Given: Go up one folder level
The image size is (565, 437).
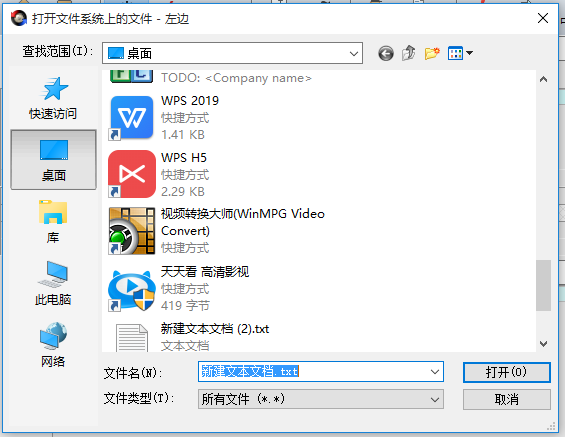Looking at the screenshot, I should pos(409,53).
